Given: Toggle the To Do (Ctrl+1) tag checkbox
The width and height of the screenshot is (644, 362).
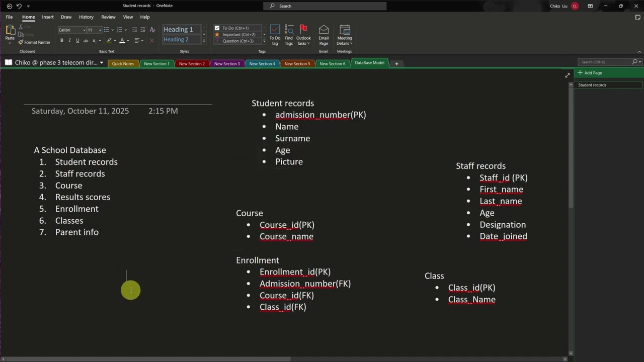Looking at the screenshot, I should coord(217,28).
